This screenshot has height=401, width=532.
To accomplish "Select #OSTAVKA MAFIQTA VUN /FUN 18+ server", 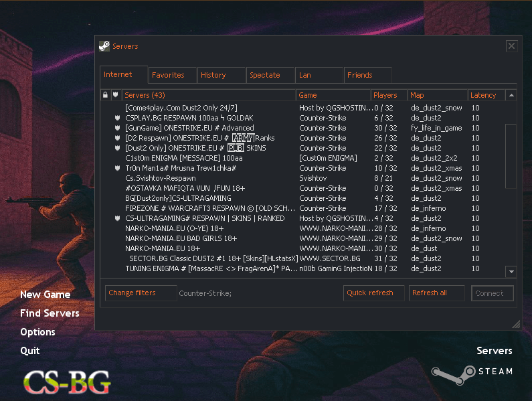I will click(302, 188).
